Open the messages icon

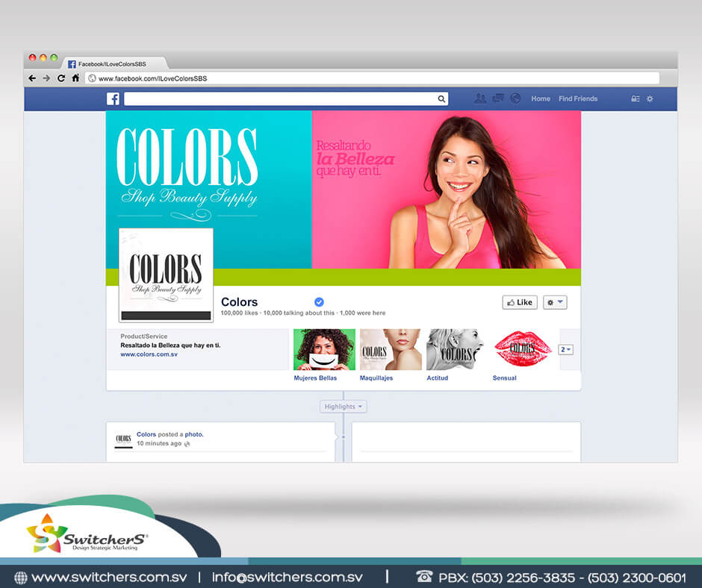498,98
